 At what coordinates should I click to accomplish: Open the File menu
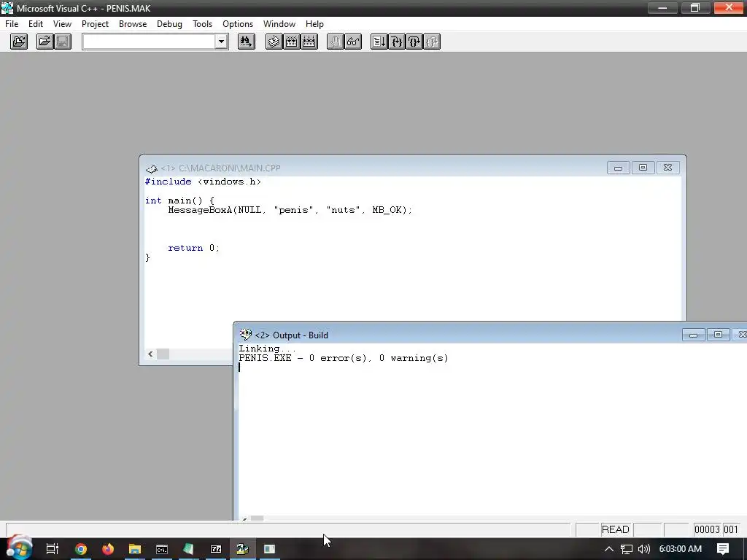[12, 24]
